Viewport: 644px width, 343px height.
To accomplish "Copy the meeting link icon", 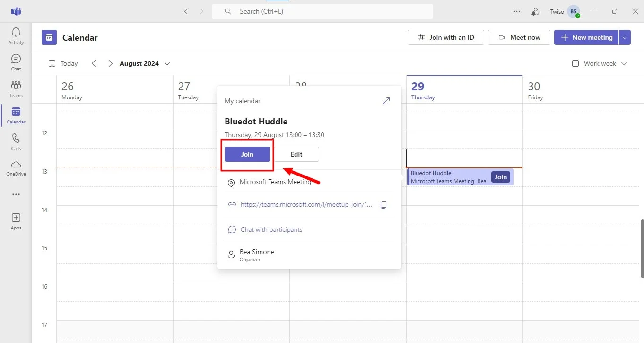I will coord(384,205).
